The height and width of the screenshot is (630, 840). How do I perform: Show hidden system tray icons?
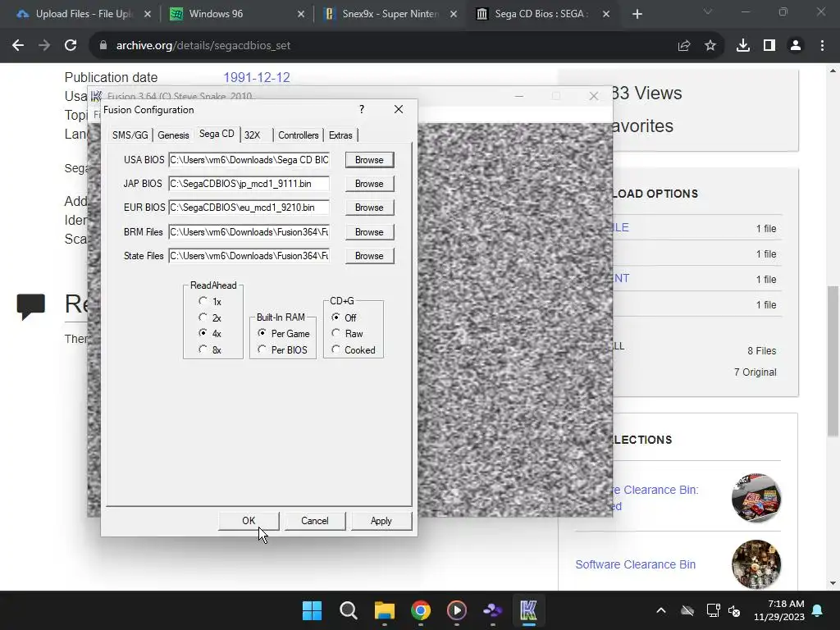tap(661, 610)
